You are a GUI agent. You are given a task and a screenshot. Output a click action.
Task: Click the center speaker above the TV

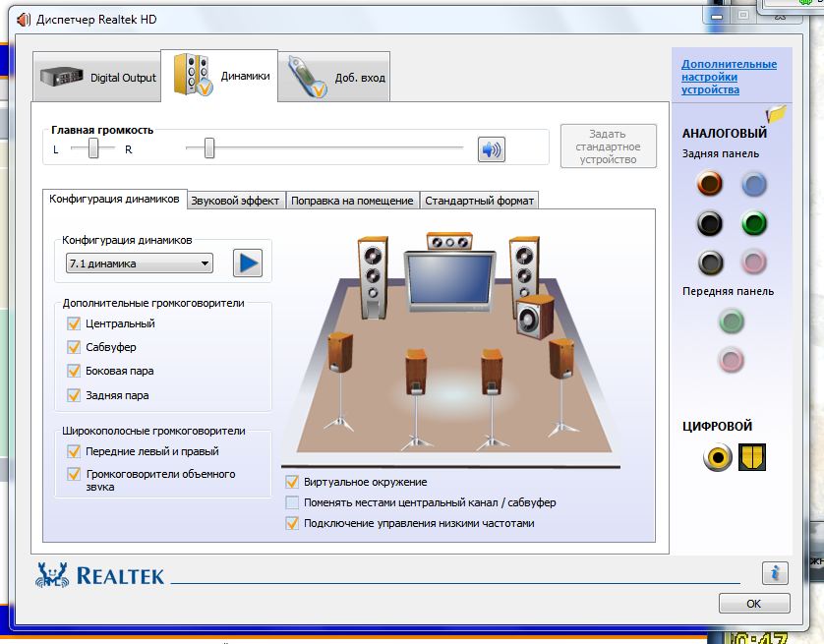click(449, 242)
